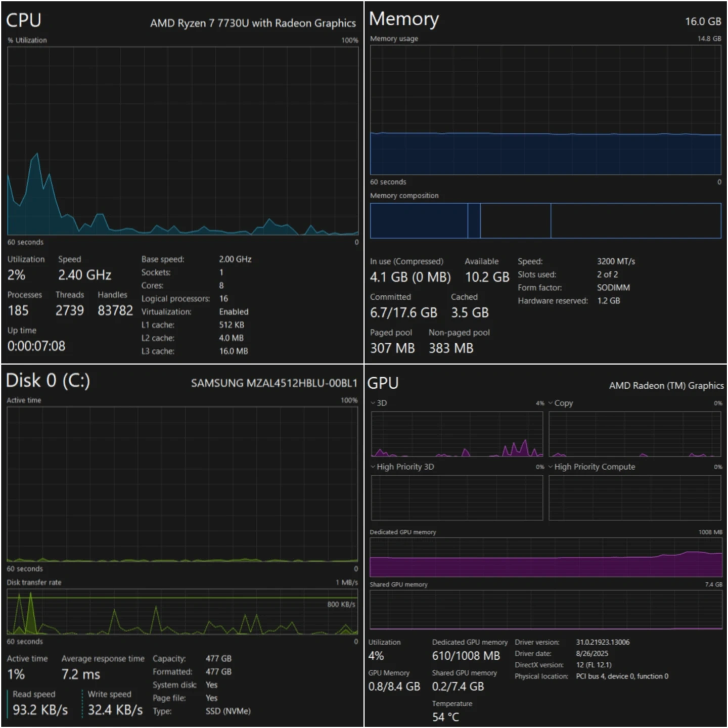Click the Memory composition bar

(x=545, y=220)
